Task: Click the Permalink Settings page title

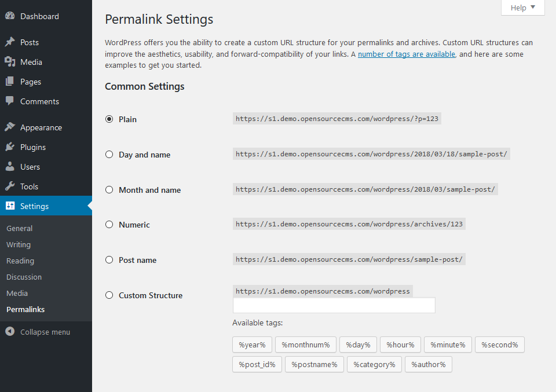Action: (x=159, y=19)
